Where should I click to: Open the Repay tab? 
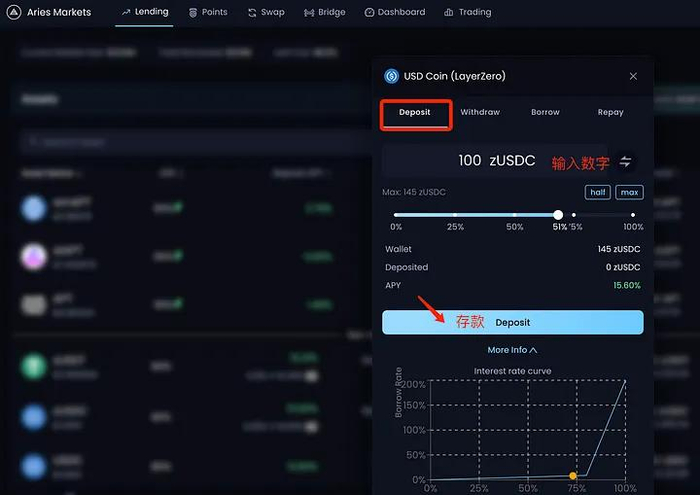(610, 113)
